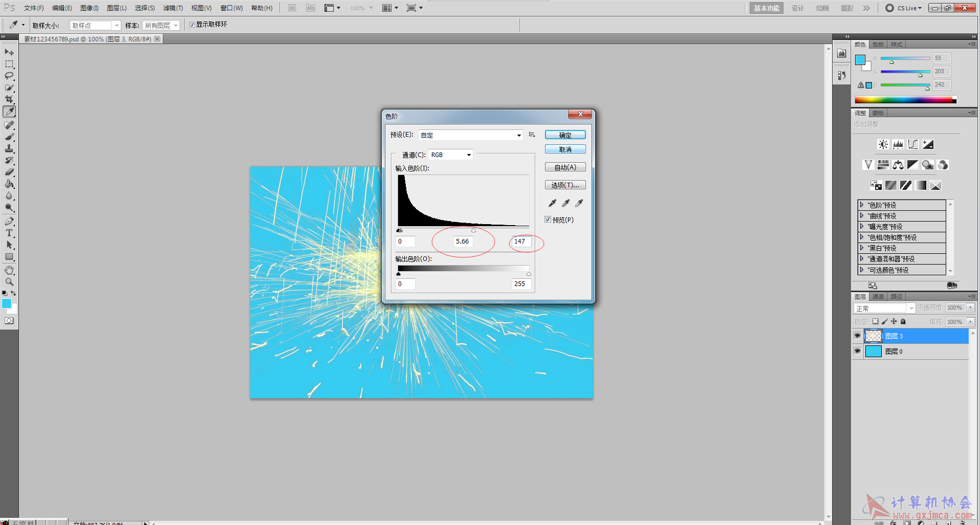Image resolution: width=980 pixels, height=525 pixels.
Task: Select the Paint Bucket tool
Action: (9, 184)
